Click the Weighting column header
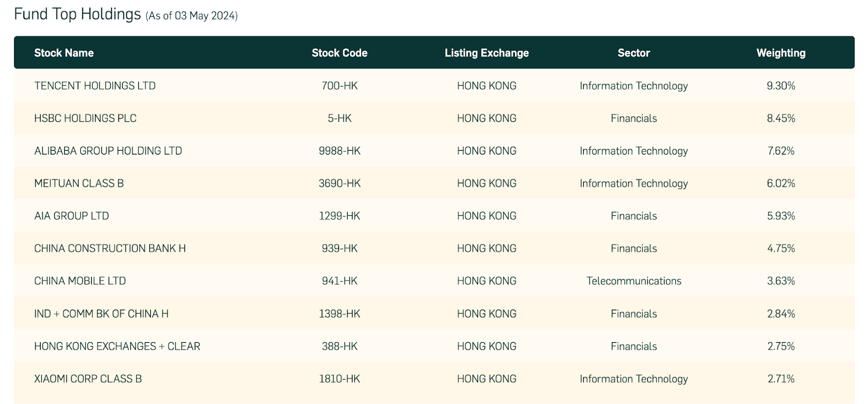Viewport: 868px width, 404px height. pos(781,53)
